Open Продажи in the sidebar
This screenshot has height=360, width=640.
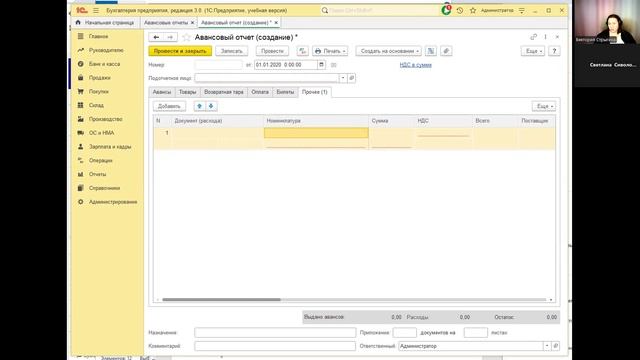click(x=100, y=78)
